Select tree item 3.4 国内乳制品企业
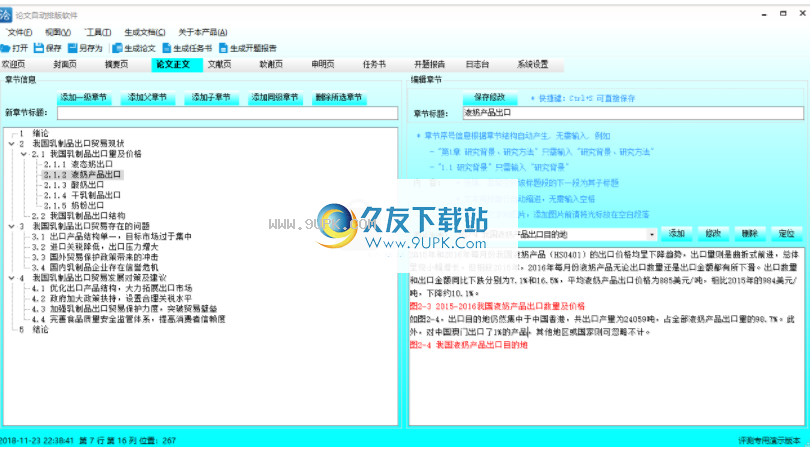The image size is (810, 453). click(95, 268)
